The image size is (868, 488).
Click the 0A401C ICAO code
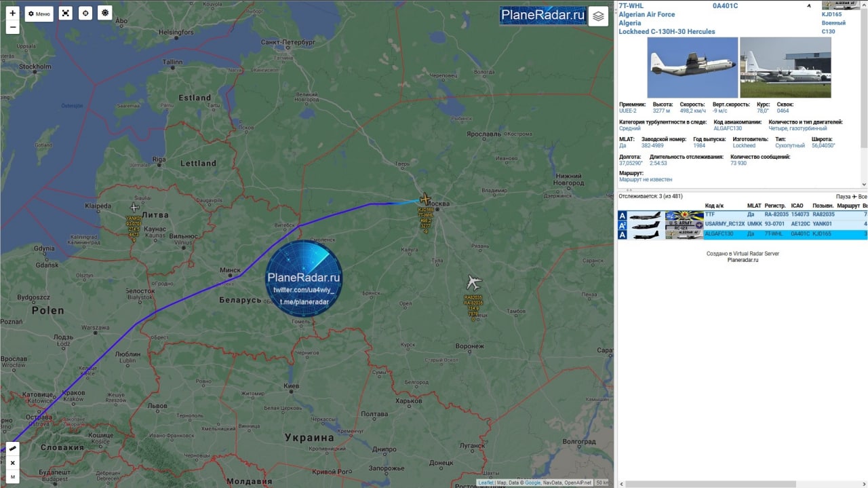point(725,5)
